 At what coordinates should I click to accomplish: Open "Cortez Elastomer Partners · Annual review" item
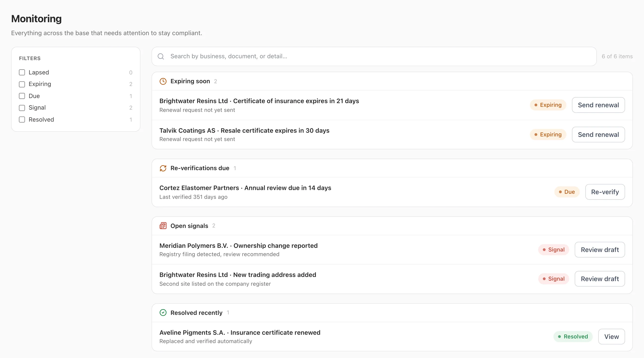(x=245, y=188)
